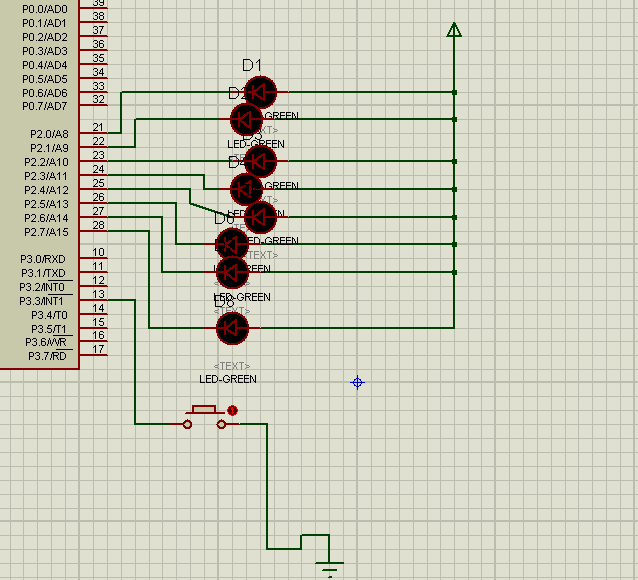638x580 pixels.
Task: Click the P3.0/RXD pin label
Action: [43, 259]
